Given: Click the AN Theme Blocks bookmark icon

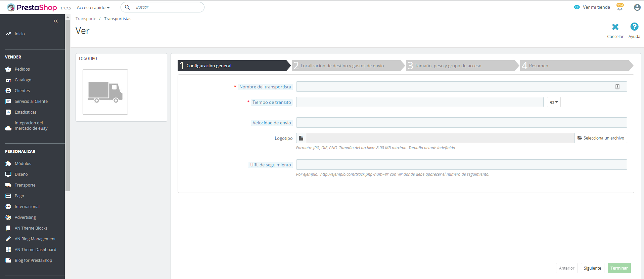Looking at the screenshot, I should pyautogui.click(x=8, y=228).
